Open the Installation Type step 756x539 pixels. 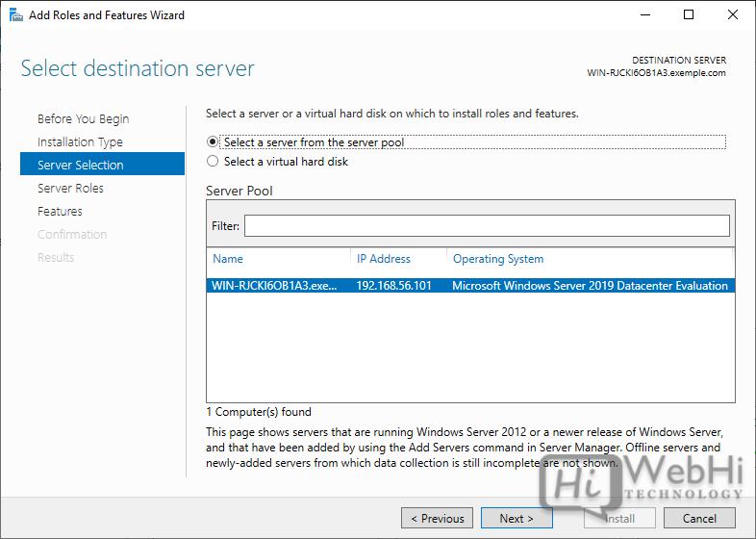[x=80, y=141]
